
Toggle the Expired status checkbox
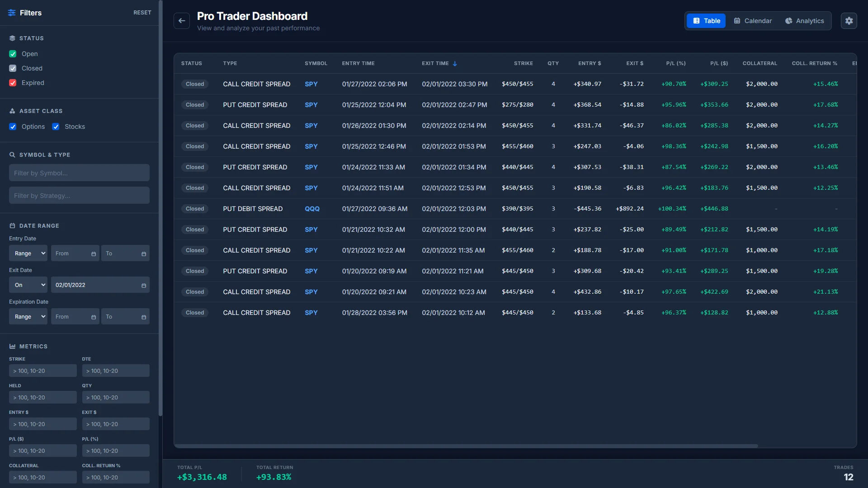pyautogui.click(x=13, y=83)
